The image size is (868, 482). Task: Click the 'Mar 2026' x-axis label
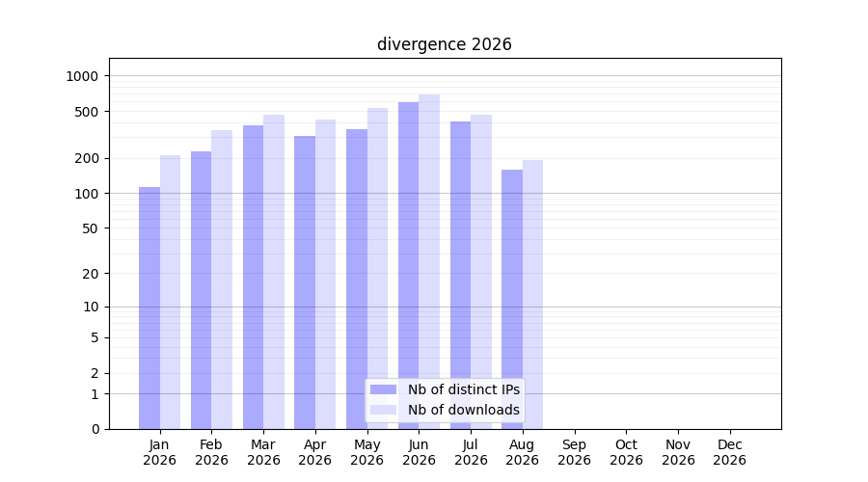(263, 452)
